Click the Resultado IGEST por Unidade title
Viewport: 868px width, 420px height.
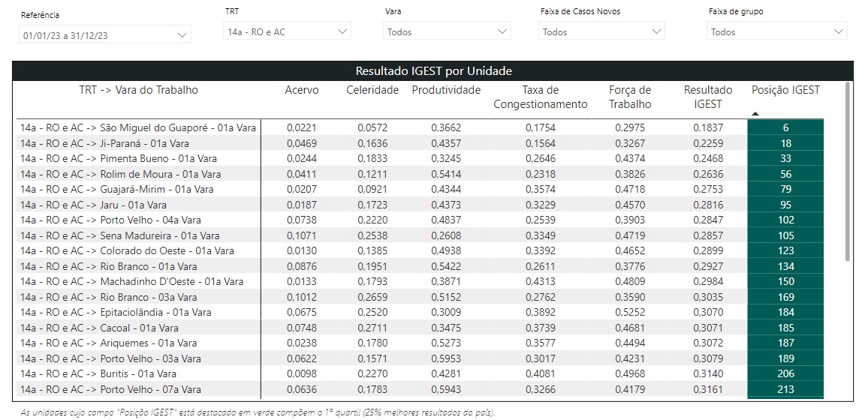click(433, 71)
